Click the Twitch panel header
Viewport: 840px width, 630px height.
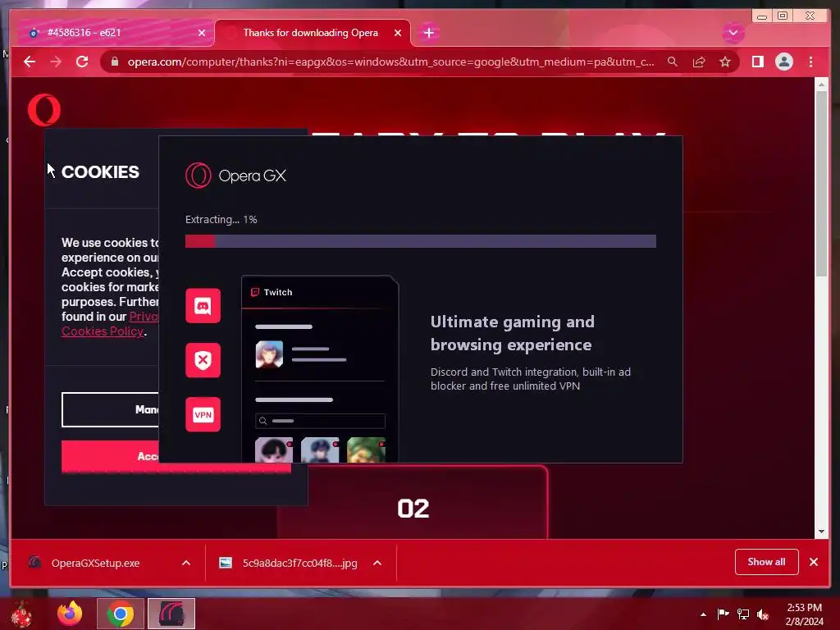320,293
